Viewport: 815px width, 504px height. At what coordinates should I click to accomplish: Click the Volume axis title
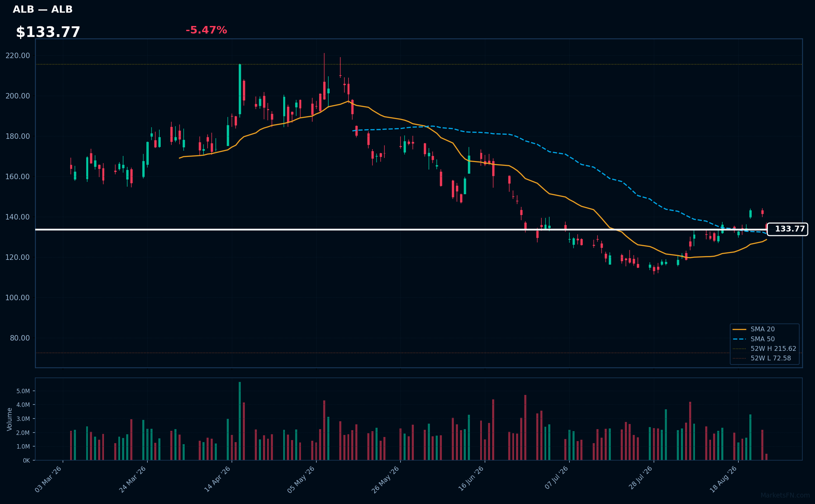click(10, 419)
